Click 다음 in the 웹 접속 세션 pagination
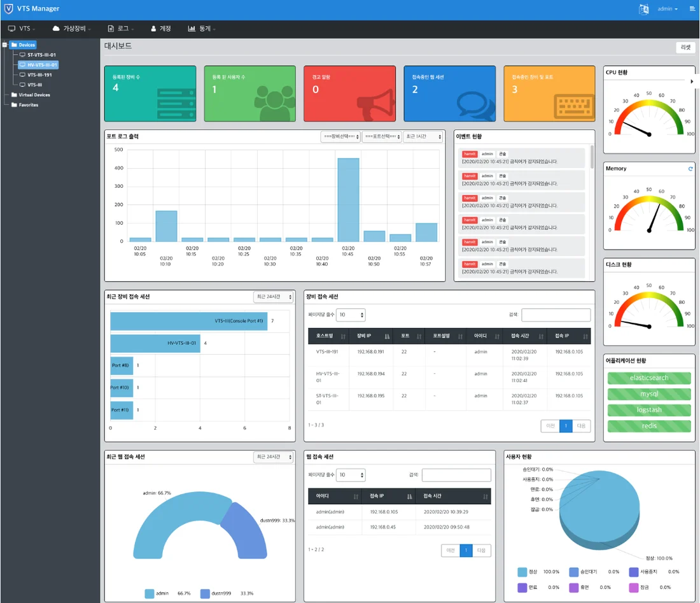Image resolution: width=700 pixels, height=603 pixels. (x=481, y=550)
